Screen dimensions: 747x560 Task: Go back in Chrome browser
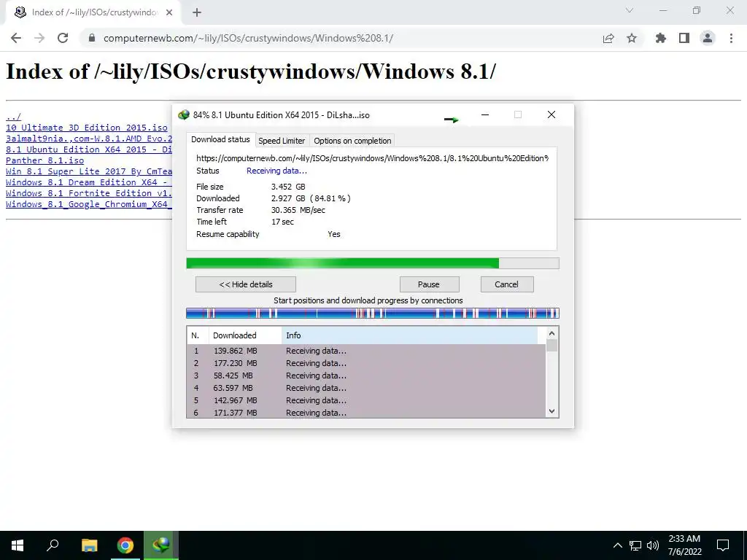pyautogui.click(x=16, y=38)
